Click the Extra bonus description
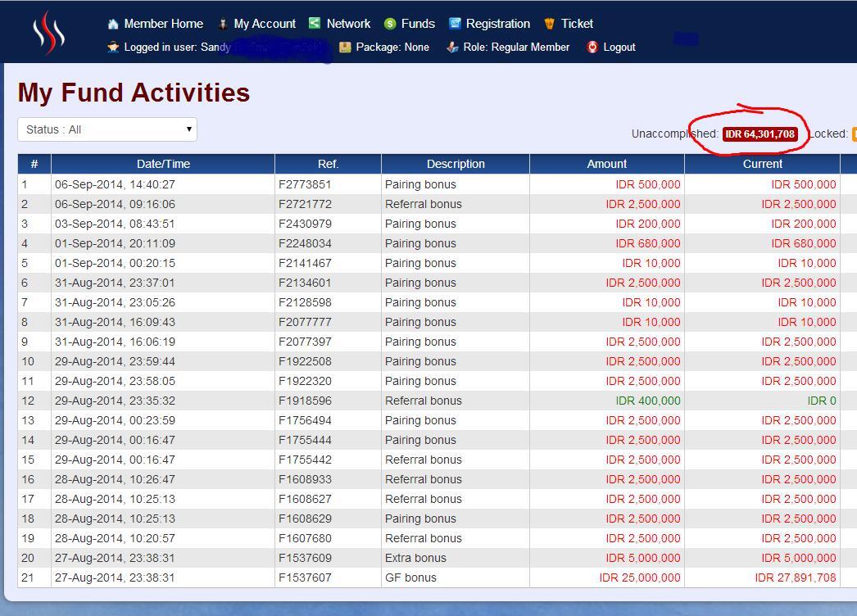 [x=415, y=559]
